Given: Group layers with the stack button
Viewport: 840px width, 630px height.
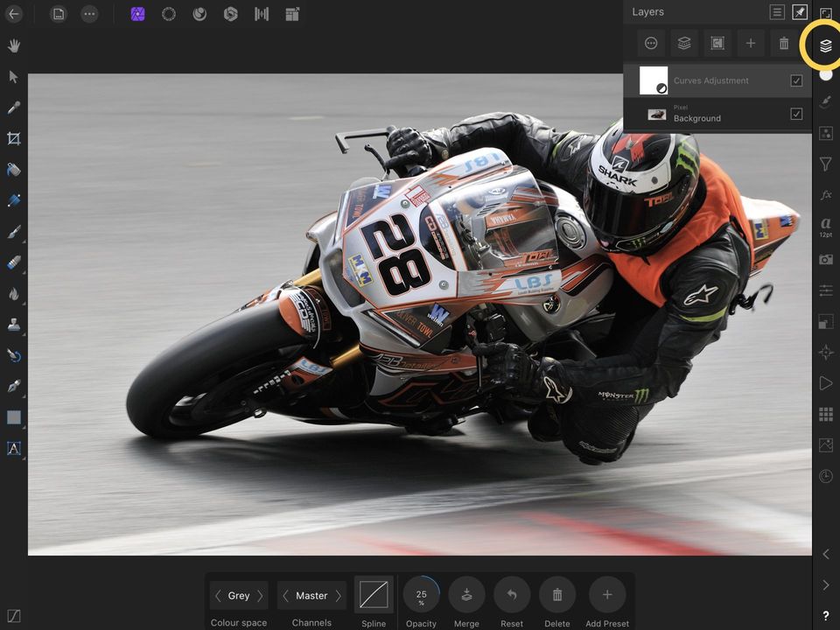Looking at the screenshot, I should click(x=684, y=44).
